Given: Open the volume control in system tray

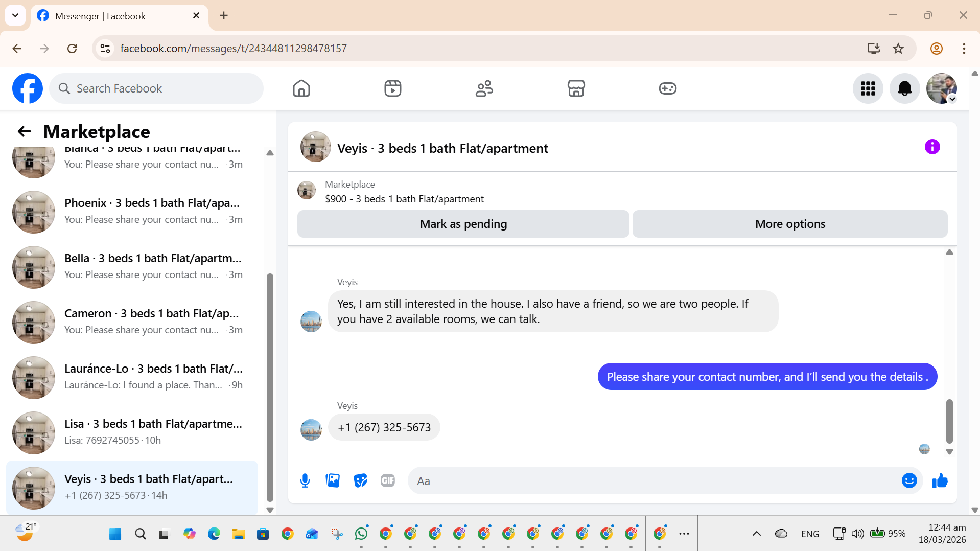Looking at the screenshot, I should 858,534.
